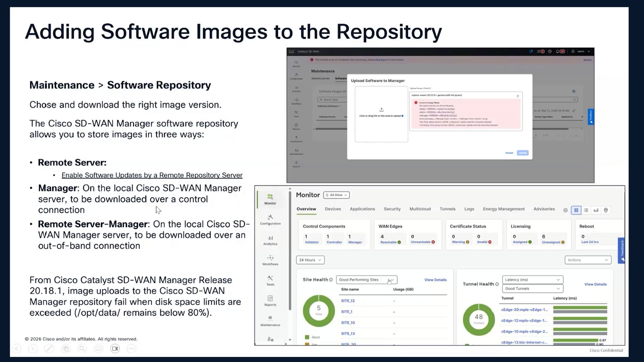Click upload icon in Upload Software dialog
644x362 pixels.
pyautogui.click(x=381, y=110)
